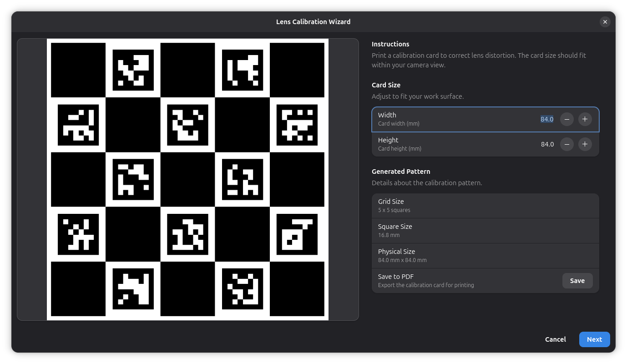627x364 pixels.
Task: Select the Grid Size row
Action: point(485,206)
